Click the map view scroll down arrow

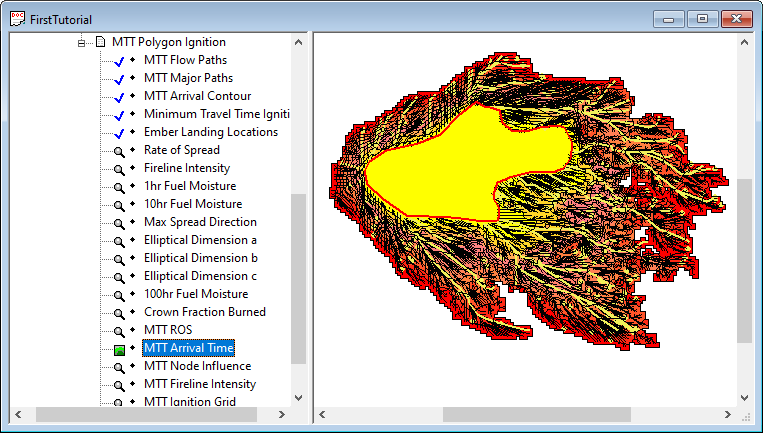(x=745, y=397)
